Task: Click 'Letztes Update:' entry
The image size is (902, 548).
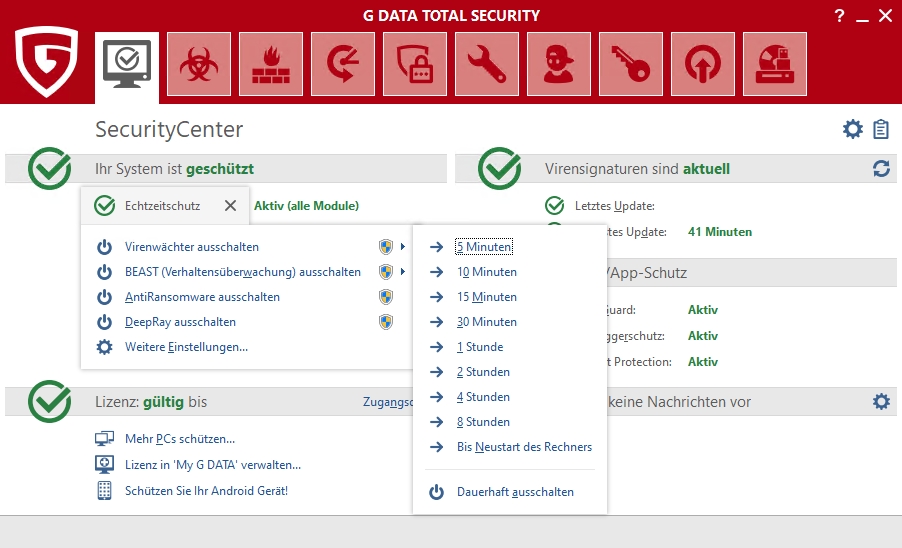Action: pos(614,206)
